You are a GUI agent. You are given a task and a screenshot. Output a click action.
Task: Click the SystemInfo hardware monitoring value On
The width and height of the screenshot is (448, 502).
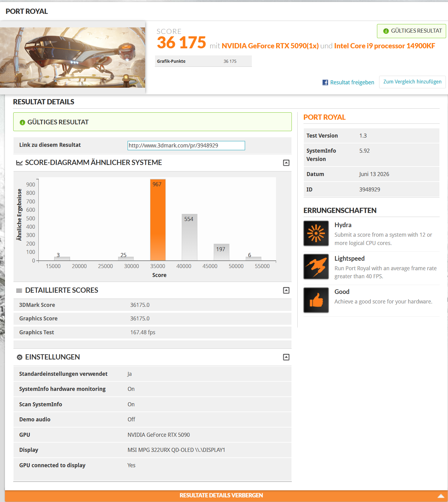click(x=131, y=389)
